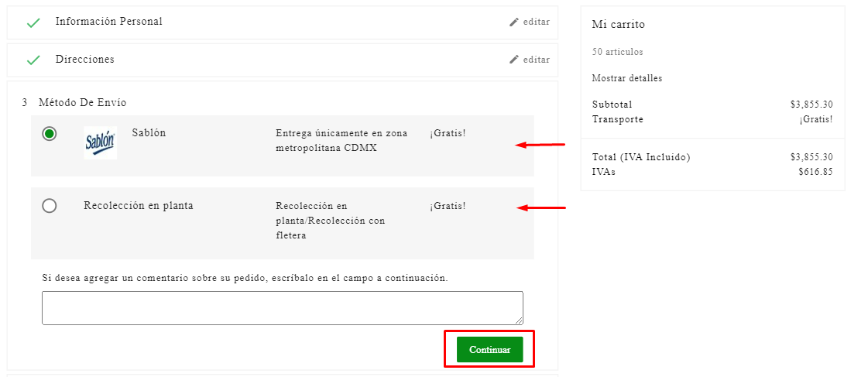Click the Mi carrito heading
The width and height of the screenshot is (868, 377).
pyautogui.click(x=618, y=25)
